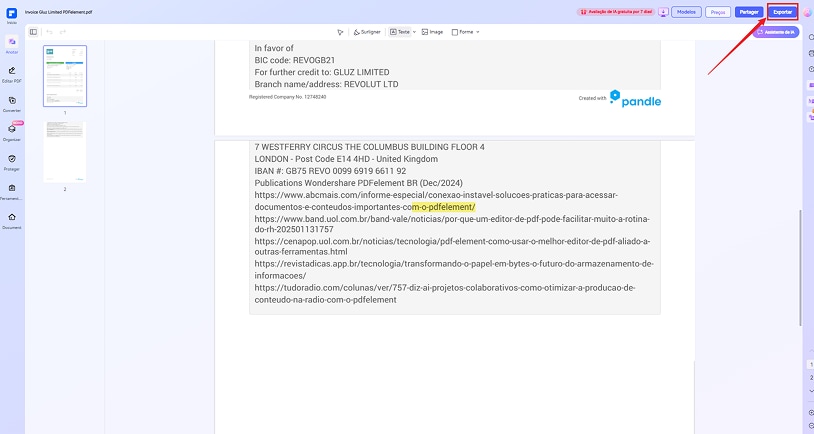Select the Forme shape tool

pyautogui.click(x=463, y=32)
